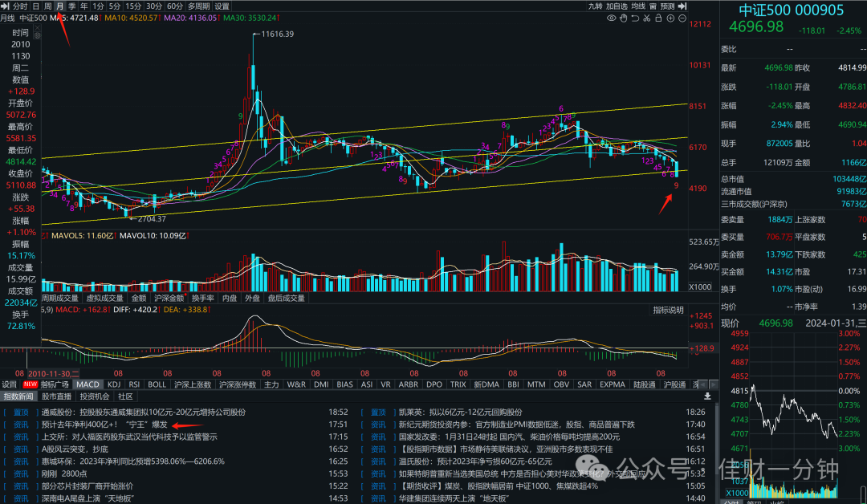Click 加自选 to add to watchlist
This screenshot has height=504, width=867.
click(x=617, y=6)
